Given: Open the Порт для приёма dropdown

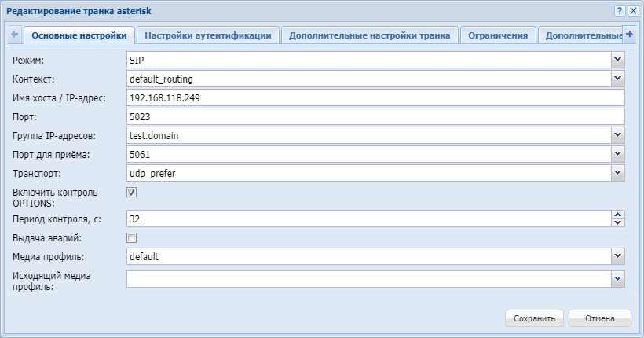Looking at the screenshot, I should [617, 154].
